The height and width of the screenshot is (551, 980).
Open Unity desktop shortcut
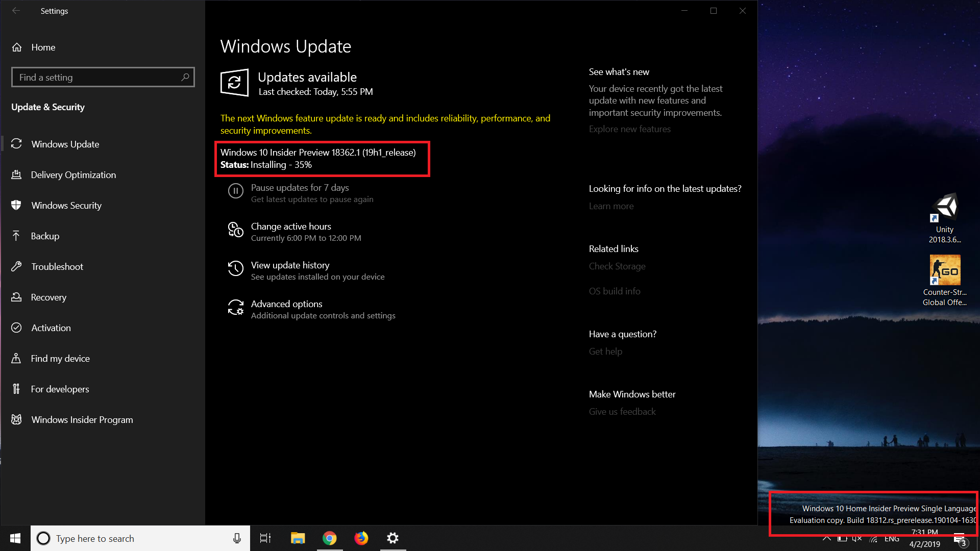pyautogui.click(x=945, y=218)
